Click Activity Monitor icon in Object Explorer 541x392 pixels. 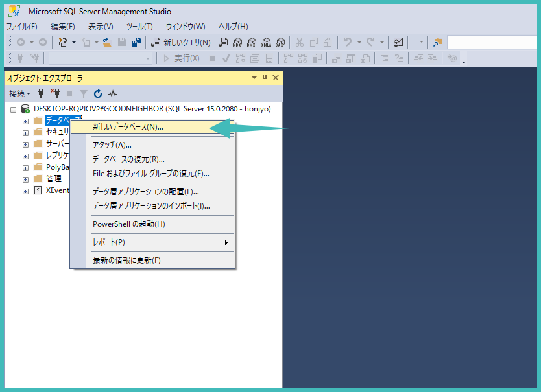pyautogui.click(x=112, y=93)
